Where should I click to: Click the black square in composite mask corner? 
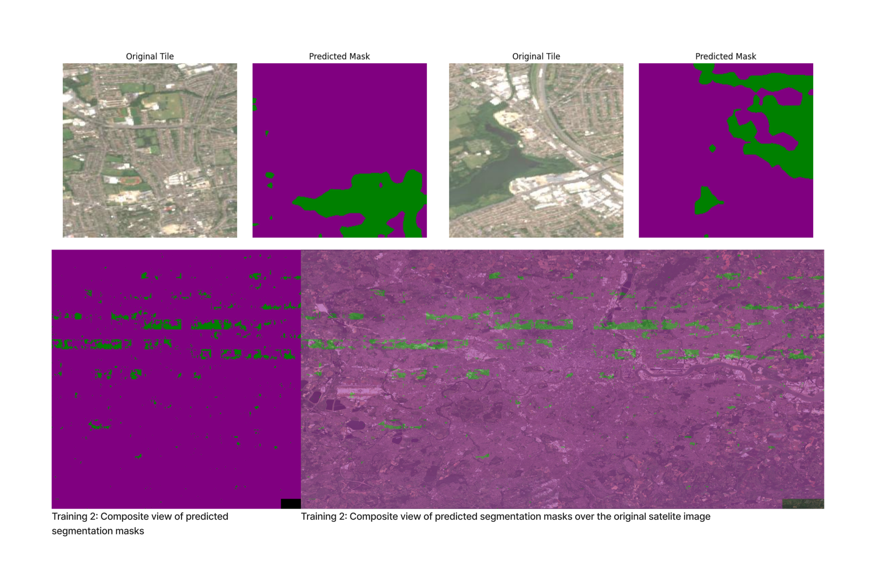[x=291, y=504]
